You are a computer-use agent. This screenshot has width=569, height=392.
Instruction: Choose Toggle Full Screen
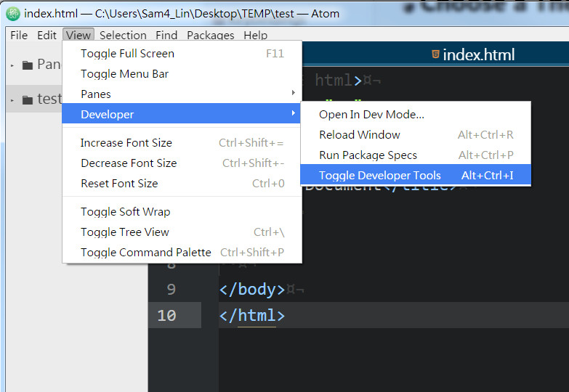click(182, 54)
